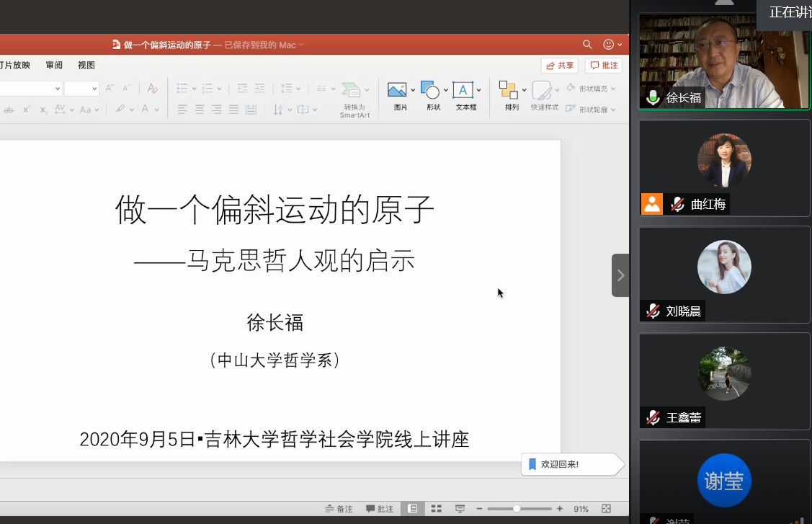Screen dimensions: 812x524
Task: Click the Share (共享) button
Action: 560,66
